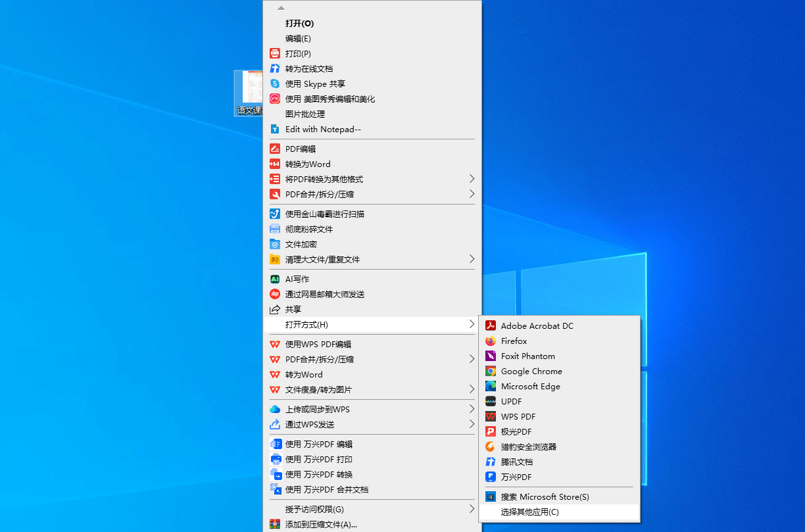Viewport: 805px width, 532px height.
Task: Click the 转换为Word red icon
Action: [275, 164]
